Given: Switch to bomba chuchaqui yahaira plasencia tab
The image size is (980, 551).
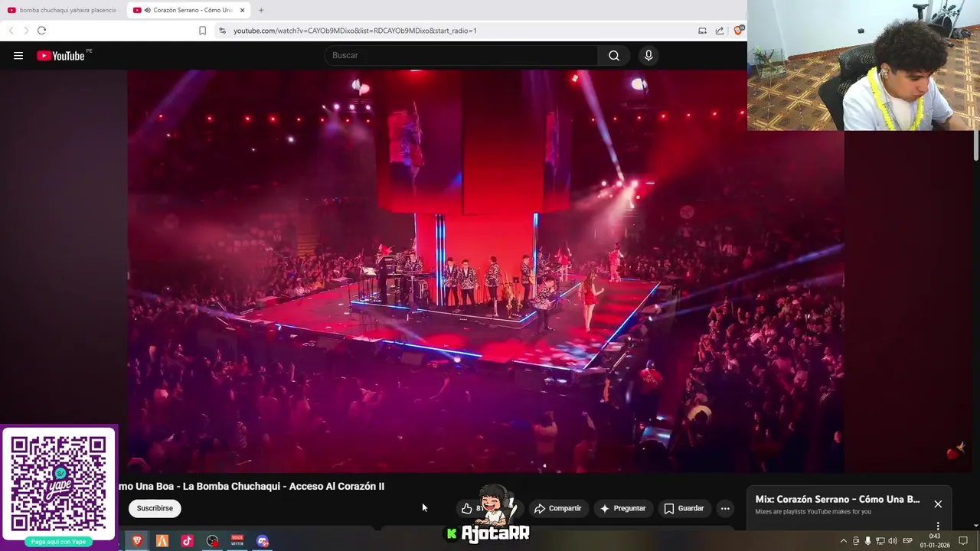Looking at the screenshot, I should pos(63,10).
